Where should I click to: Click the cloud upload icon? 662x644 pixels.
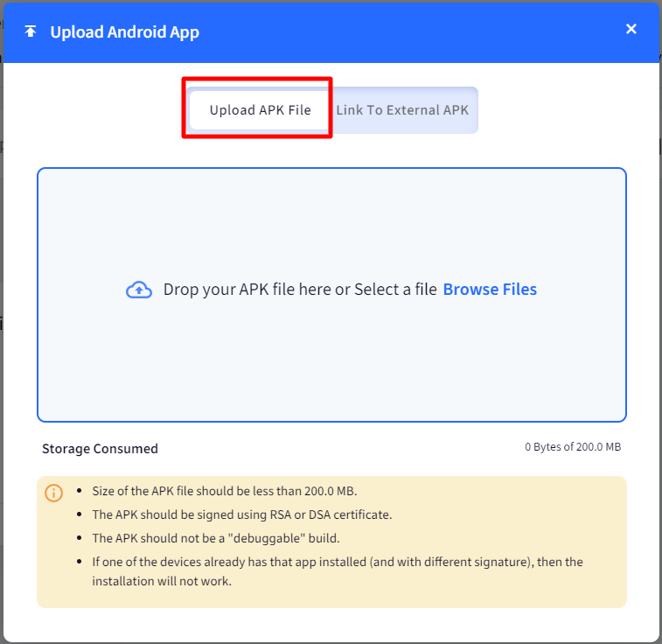[x=139, y=290]
